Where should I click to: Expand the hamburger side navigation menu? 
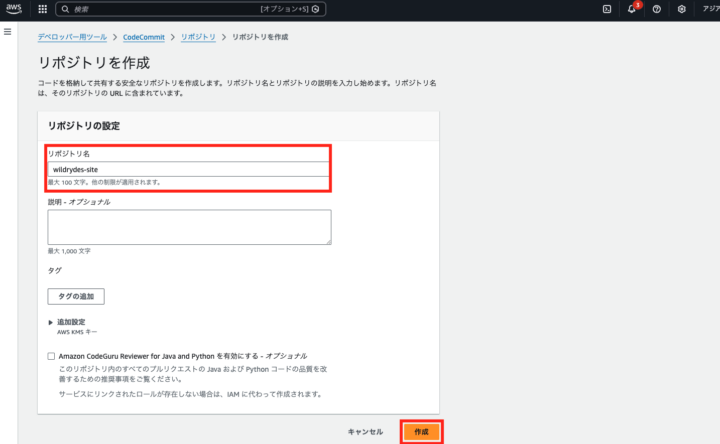pyautogui.click(x=9, y=32)
